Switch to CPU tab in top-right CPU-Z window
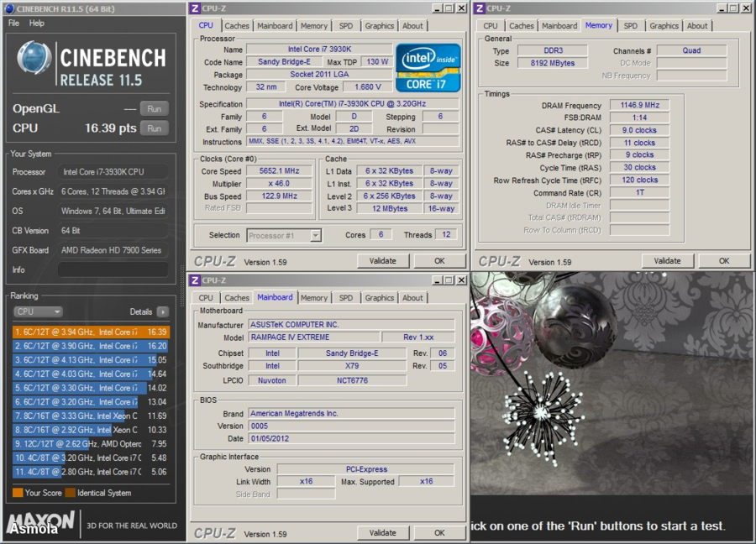Image resolution: width=756 pixels, height=544 pixels. click(491, 26)
